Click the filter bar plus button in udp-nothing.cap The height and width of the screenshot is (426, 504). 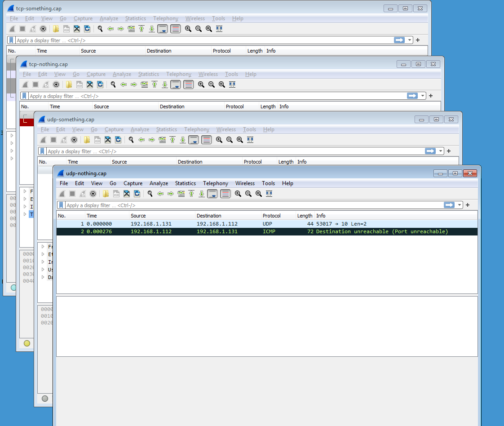(x=468, y=205)
